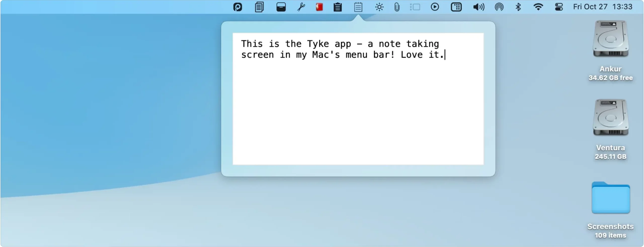Screen dimensions: 644x247
Task: Click the red notebook menu bar icon
Action: [x=319, y=7]
